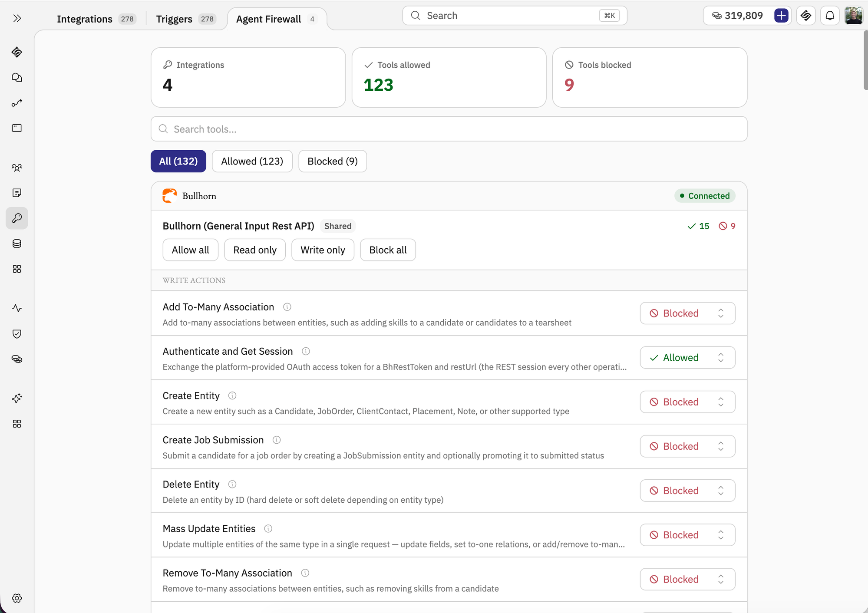
Task: Click the Bullhorn (General Input Rest API) title
Action: (x=238, y=226)
